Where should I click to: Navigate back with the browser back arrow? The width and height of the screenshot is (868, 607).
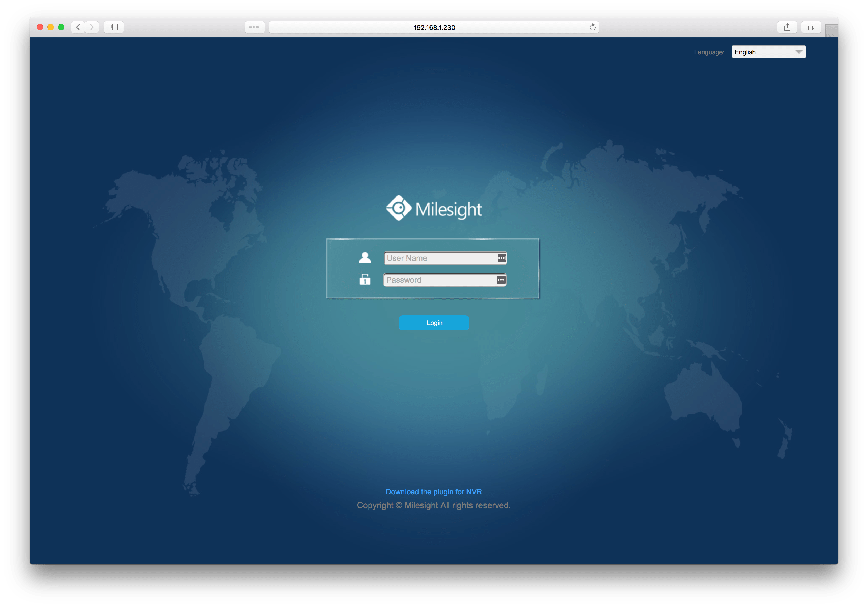pyautogui.click(x=78, y=27)
